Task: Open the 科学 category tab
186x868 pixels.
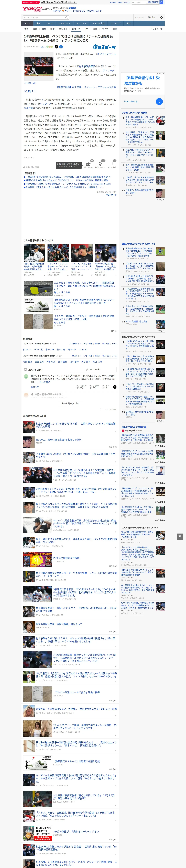Action: click(95, 29)
